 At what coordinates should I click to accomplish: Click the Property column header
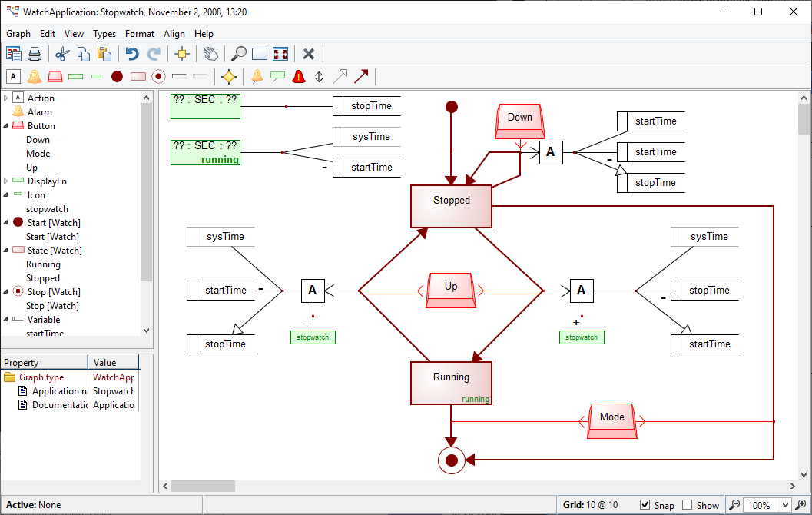pos(44,362)
